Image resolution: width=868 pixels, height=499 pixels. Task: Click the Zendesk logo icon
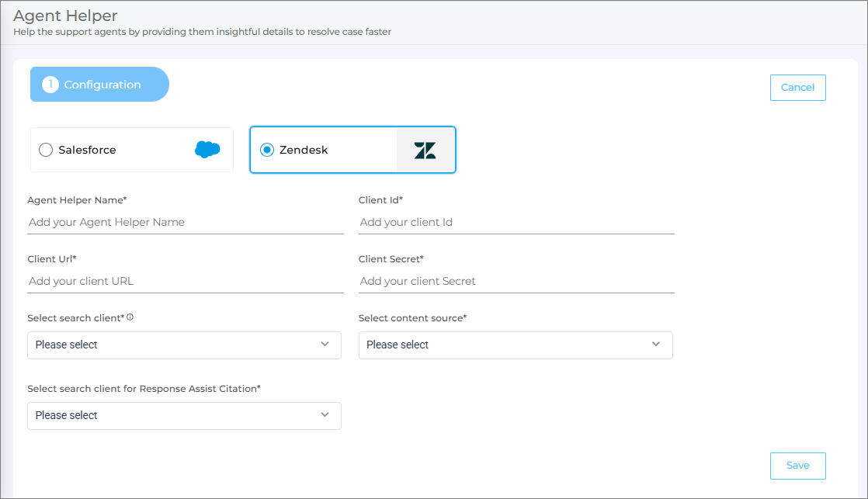425,150
